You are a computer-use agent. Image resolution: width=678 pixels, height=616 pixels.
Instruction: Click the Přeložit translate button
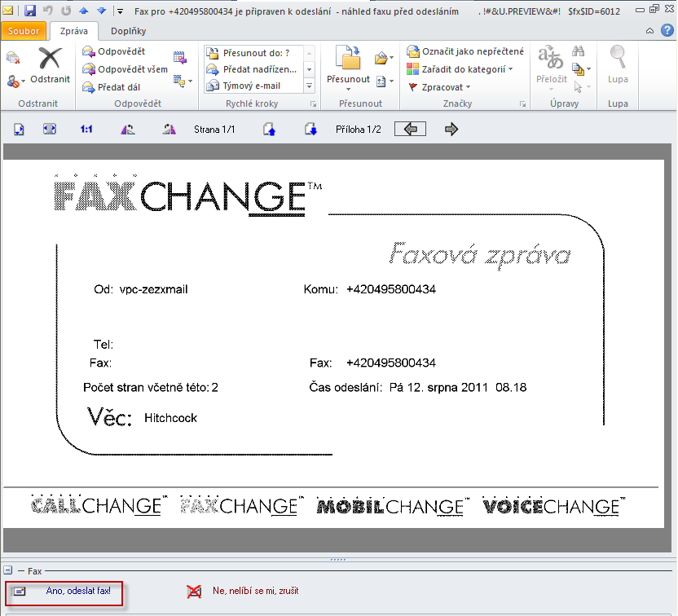552,68
